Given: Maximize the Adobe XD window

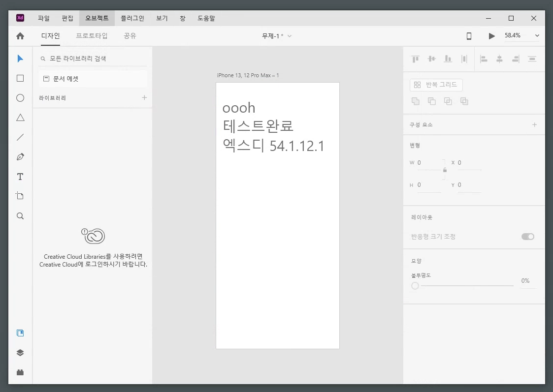Looking at the screenshot, I should [511, 18].
